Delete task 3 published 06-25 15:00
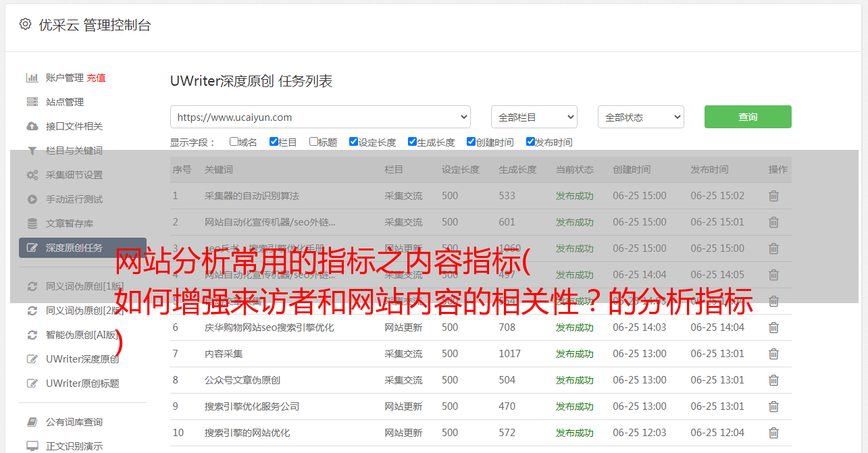The height and width of the screenshot is (453, 868). [x=774, y=248]
